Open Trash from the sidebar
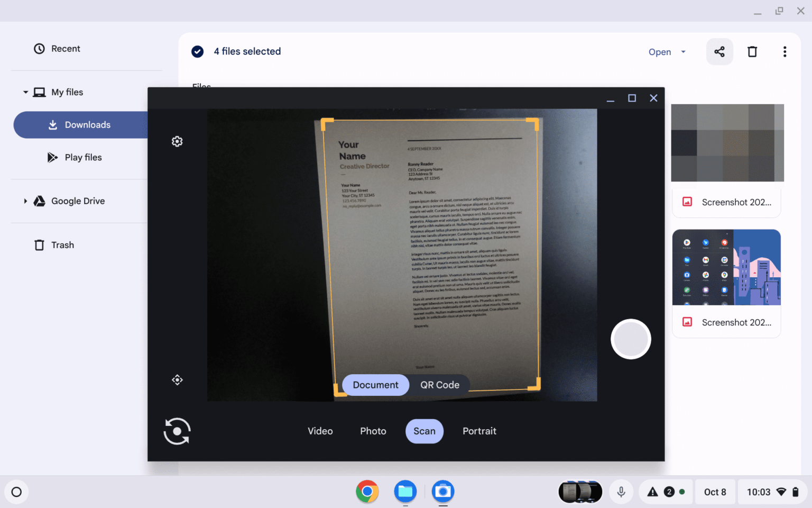Screen dimensions: 812x508 click(x=63, y=244)
